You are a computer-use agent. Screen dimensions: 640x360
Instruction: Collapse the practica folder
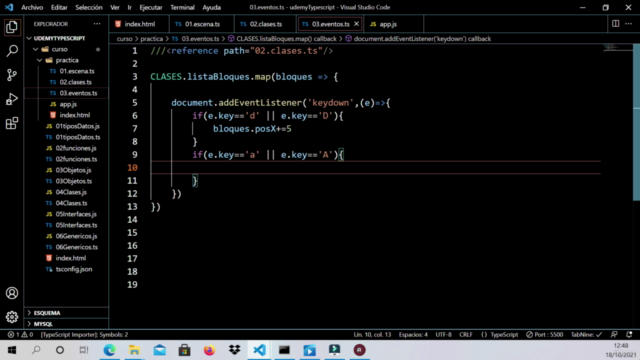[x=40, y=60]
